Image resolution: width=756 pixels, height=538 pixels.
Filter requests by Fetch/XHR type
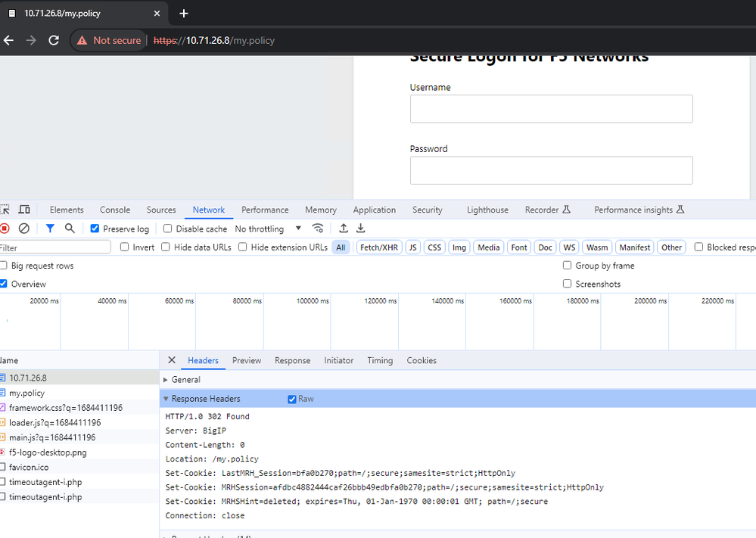379,247
